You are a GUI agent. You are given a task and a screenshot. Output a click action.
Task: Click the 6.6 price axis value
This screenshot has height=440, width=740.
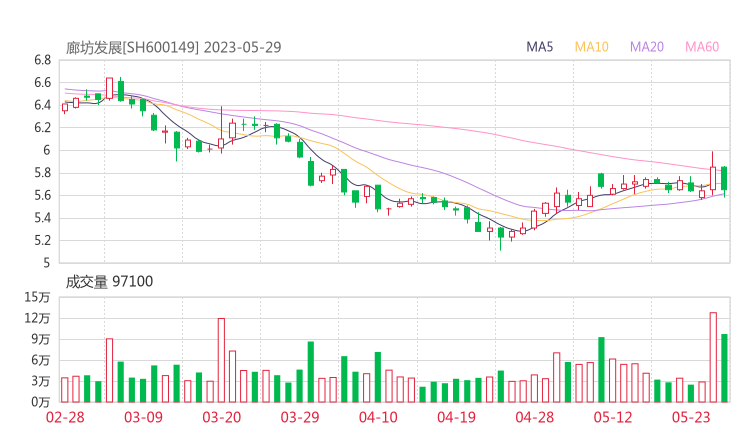click(x=42, y=83)
